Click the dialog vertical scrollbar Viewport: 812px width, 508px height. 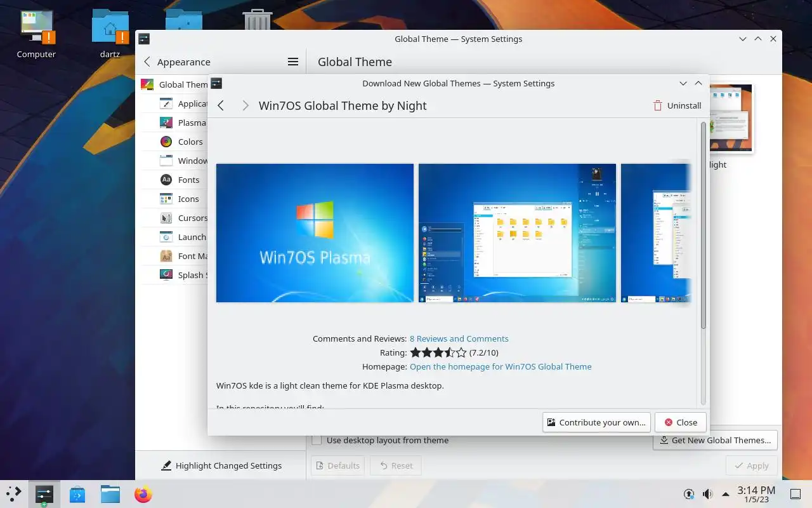(x=703, y=225)
